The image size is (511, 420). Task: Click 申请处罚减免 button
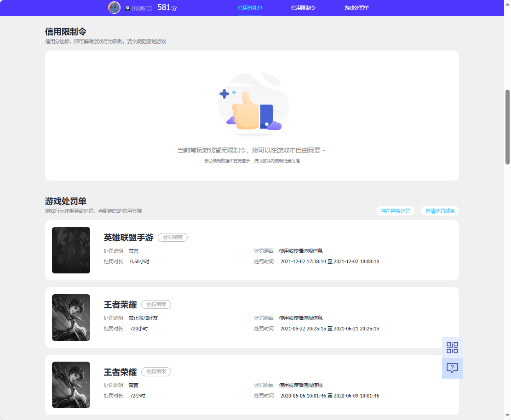440,211
